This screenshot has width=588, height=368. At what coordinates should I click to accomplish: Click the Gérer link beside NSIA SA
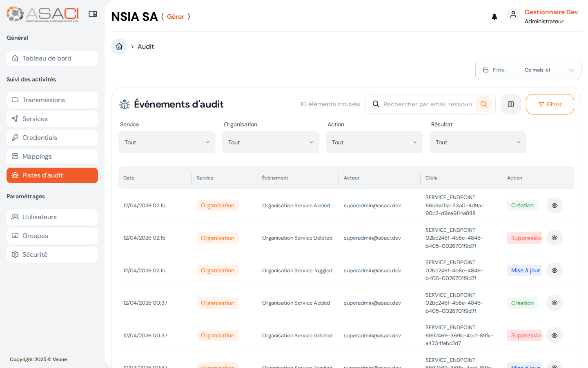coord(176,17)
